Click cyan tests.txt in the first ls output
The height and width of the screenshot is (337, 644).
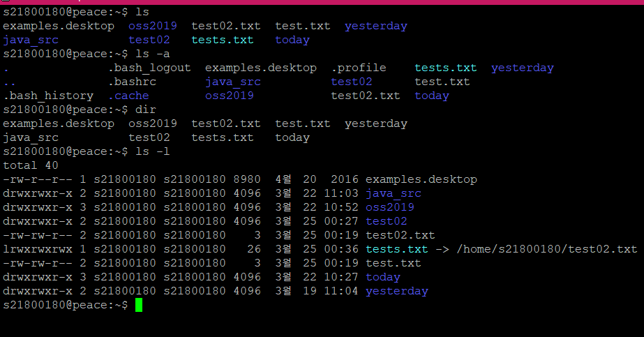point(222,40)
